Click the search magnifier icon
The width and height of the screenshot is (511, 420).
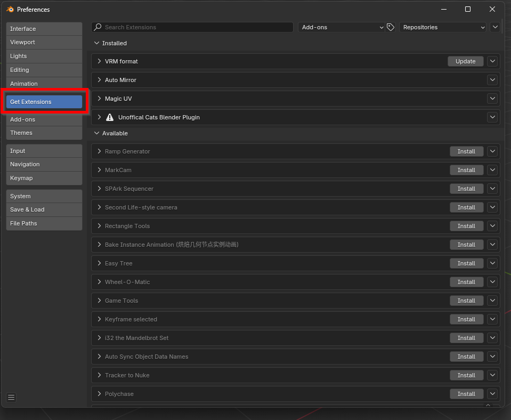click(98, 27)
